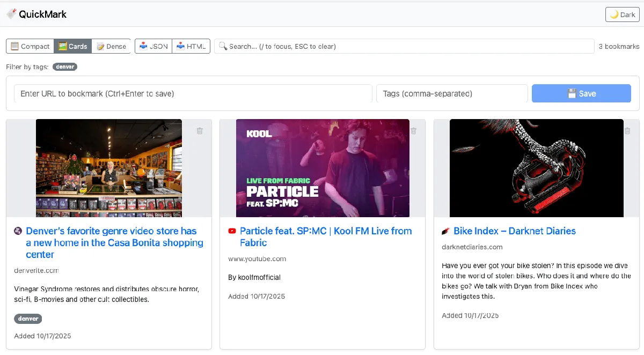Switch to Compact view
This screenshot has width=644, height=355.
[x=30, y=47]
